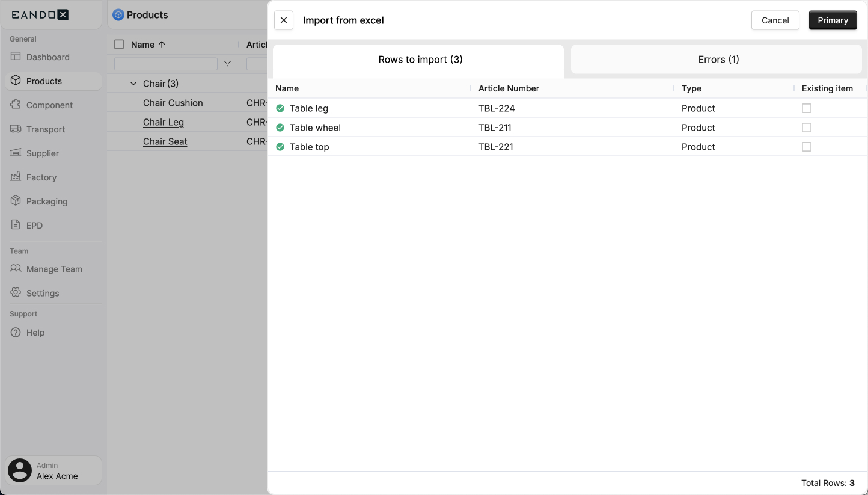Enable Existing item checkbox for Table wheel

tap(806, 128)
